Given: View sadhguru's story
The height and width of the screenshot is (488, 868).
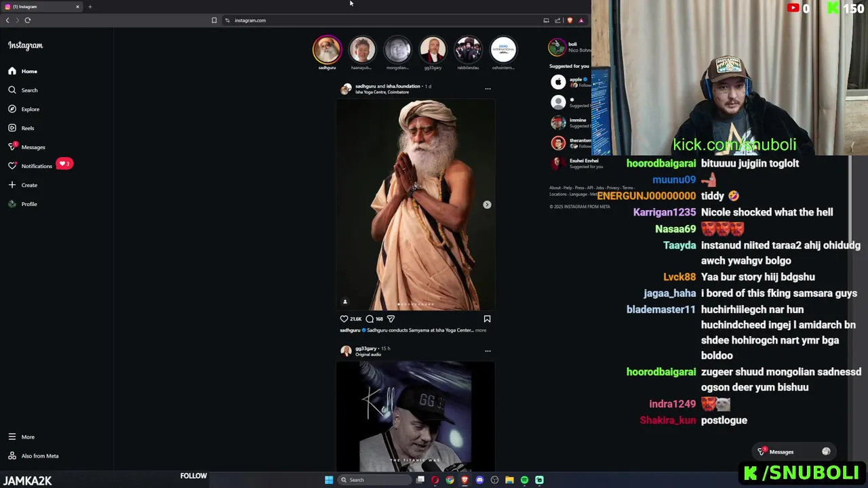Looking at the screenshot, I should 327,49.
